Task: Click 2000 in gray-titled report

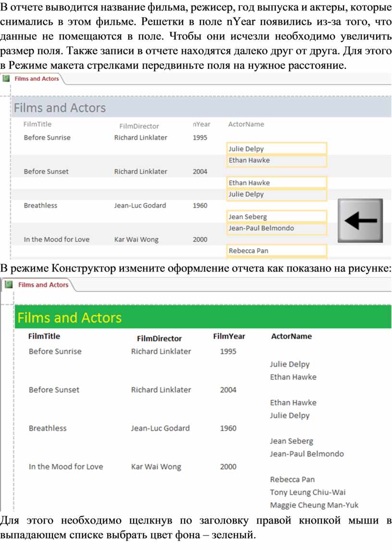Action: [x=200, y=239]
